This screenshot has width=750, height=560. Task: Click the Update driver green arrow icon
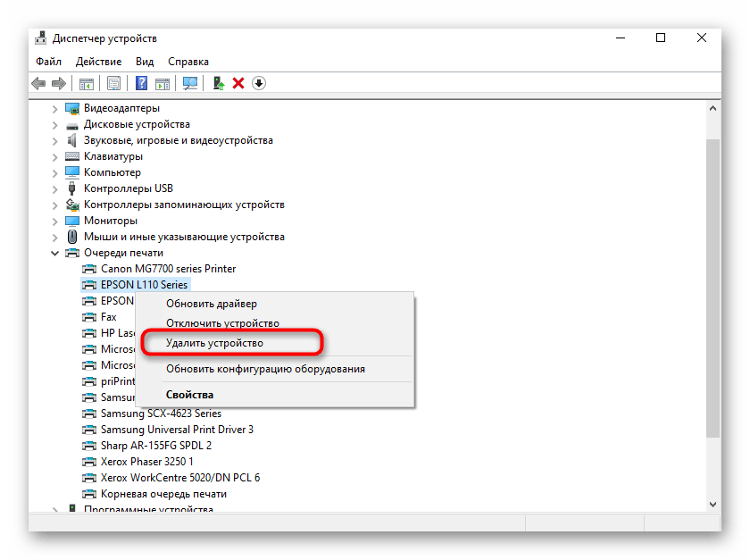tap(217, 83)
